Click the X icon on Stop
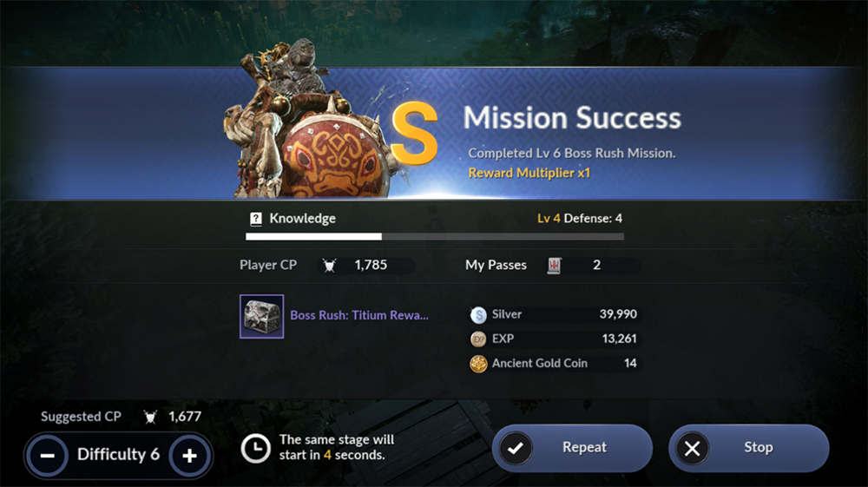This screenshot has width=868, height=487. [x=692, y=448]
